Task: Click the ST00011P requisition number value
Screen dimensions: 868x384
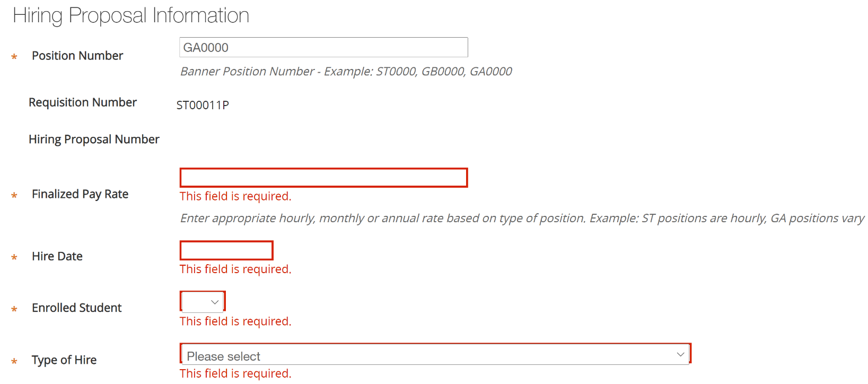Action: point(203,105)
